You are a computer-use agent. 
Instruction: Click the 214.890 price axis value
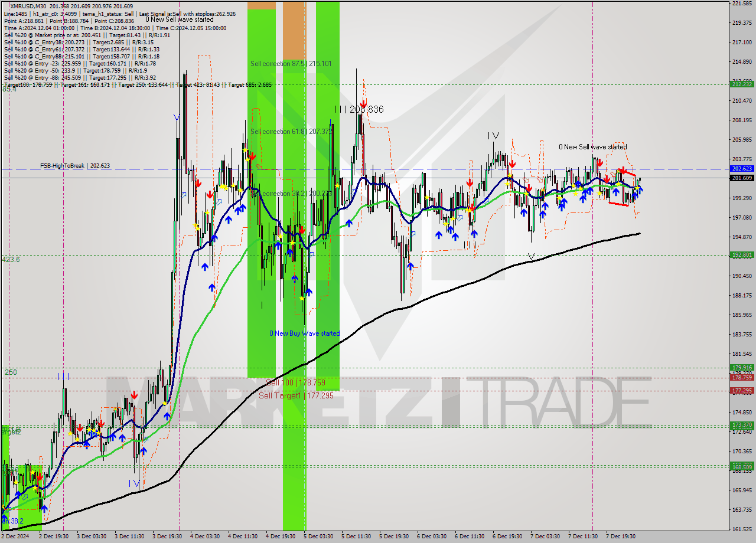pos(741,62)
